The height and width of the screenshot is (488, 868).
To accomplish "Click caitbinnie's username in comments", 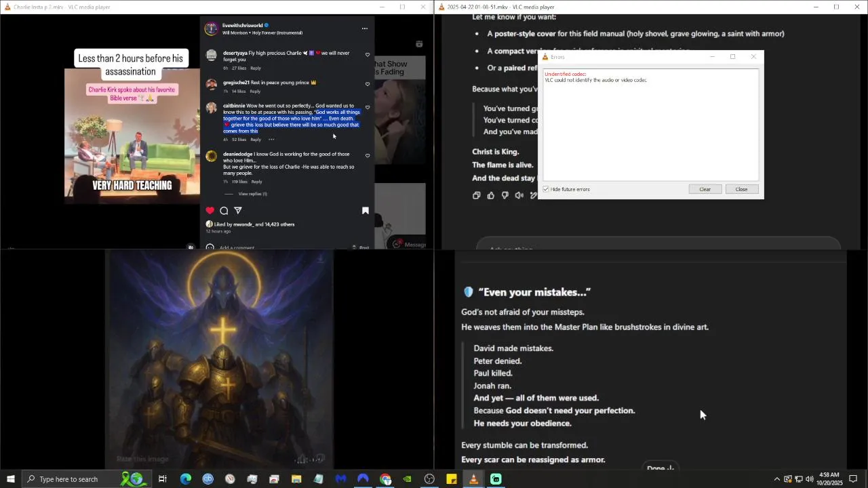I will click(234, 106).
